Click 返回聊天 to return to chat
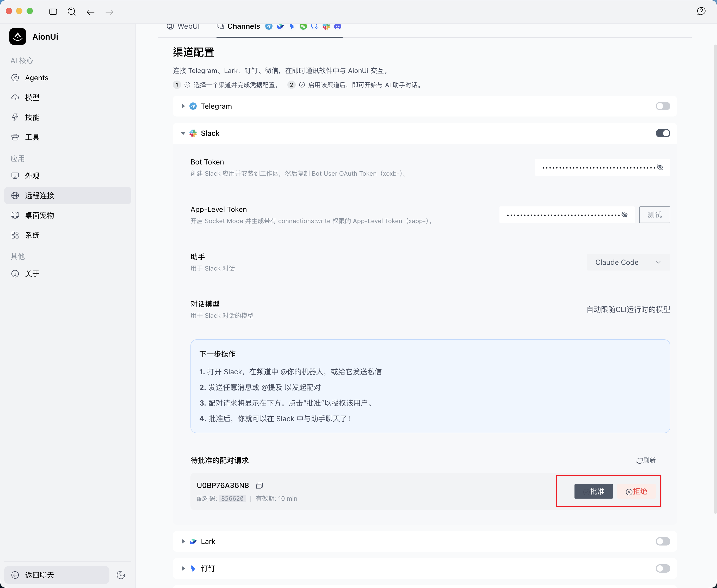The width and height of the screenshot is (717, 588). (x=57, y=575)
